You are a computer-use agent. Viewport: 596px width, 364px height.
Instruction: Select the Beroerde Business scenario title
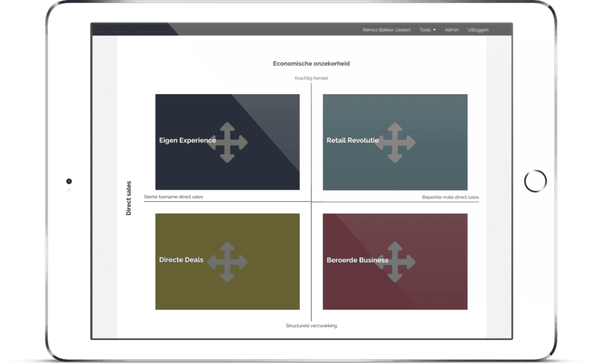357,260
